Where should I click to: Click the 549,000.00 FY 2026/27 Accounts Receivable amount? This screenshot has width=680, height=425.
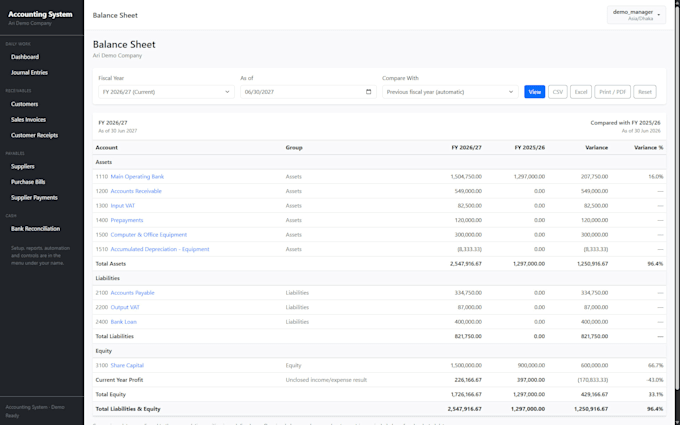click(x=468, y=191)
